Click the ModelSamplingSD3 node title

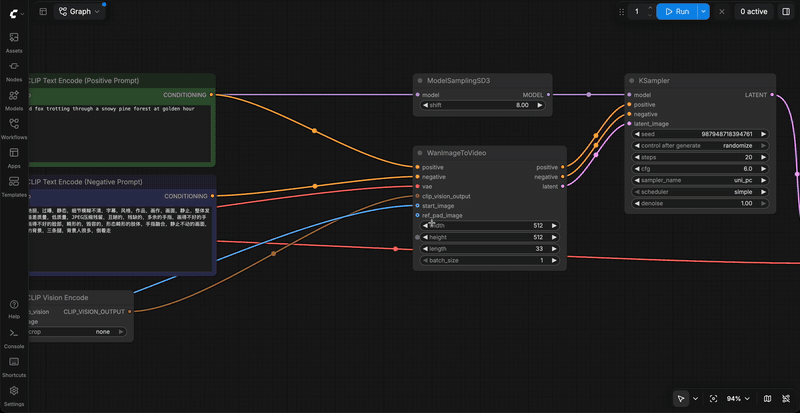[x=458, y=81]
